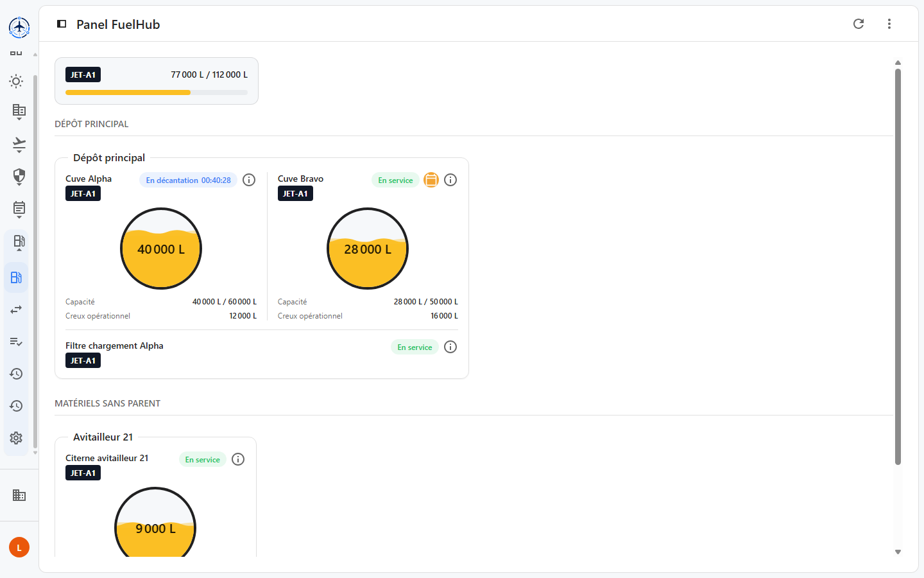Click the En service badge of Citerne avitailleur 21
924x578 pixels.
point(202,459)
